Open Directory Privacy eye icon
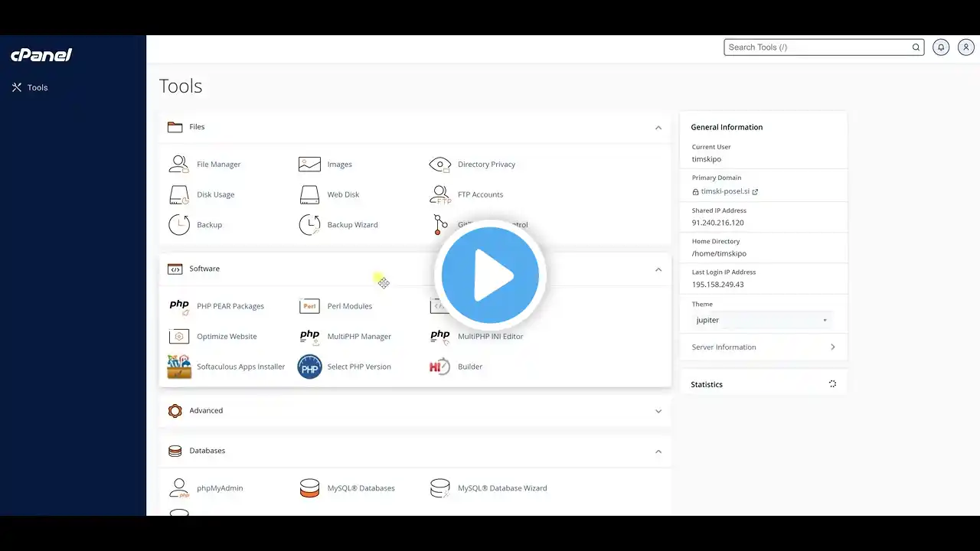The image size is (980, 551). 440,164
